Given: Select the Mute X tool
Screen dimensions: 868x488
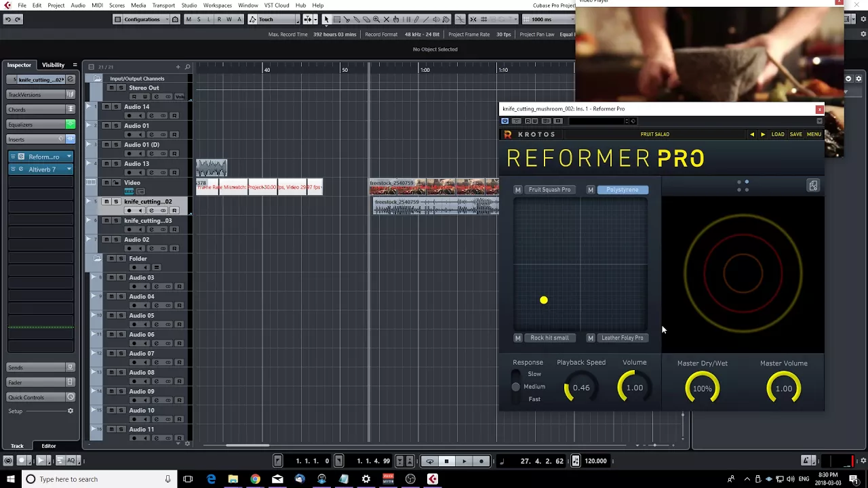Looking at the screenshot, I should [387, 19].
